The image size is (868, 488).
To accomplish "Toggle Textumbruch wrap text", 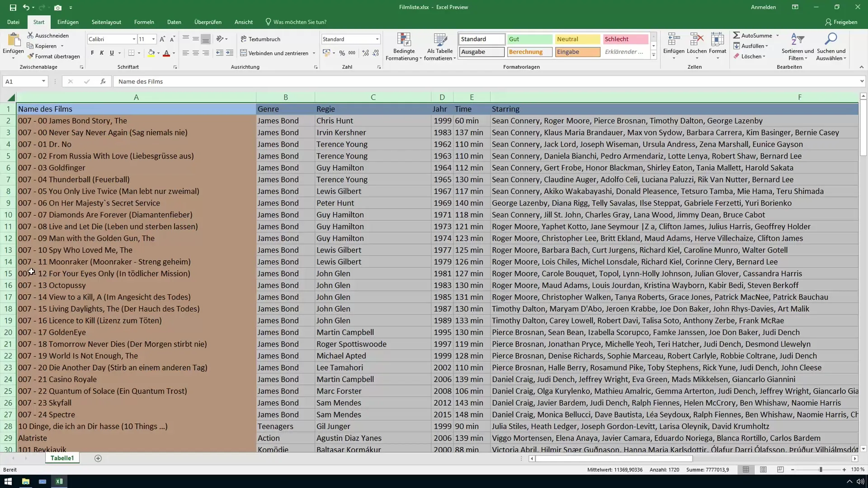I will (x=260, y=39).
